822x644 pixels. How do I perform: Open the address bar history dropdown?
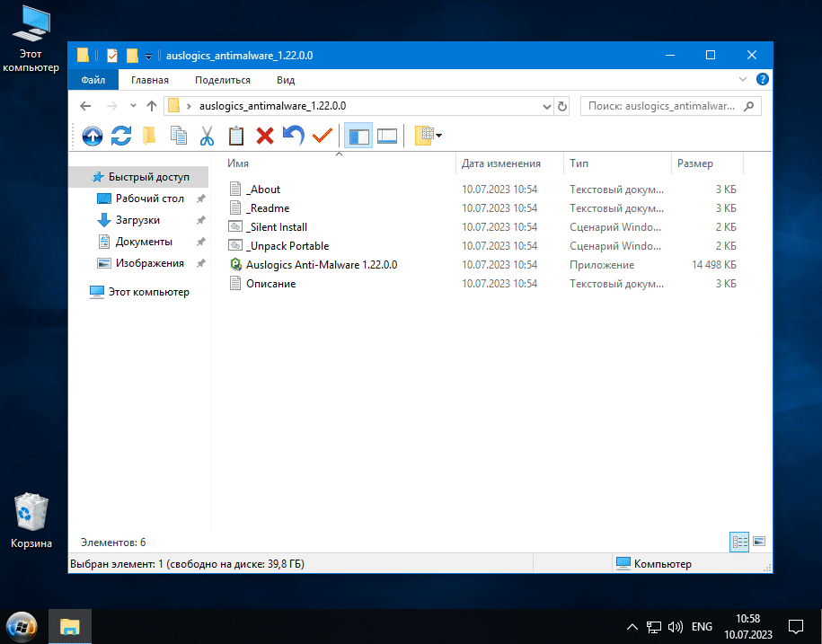click(x=547, y=106)
